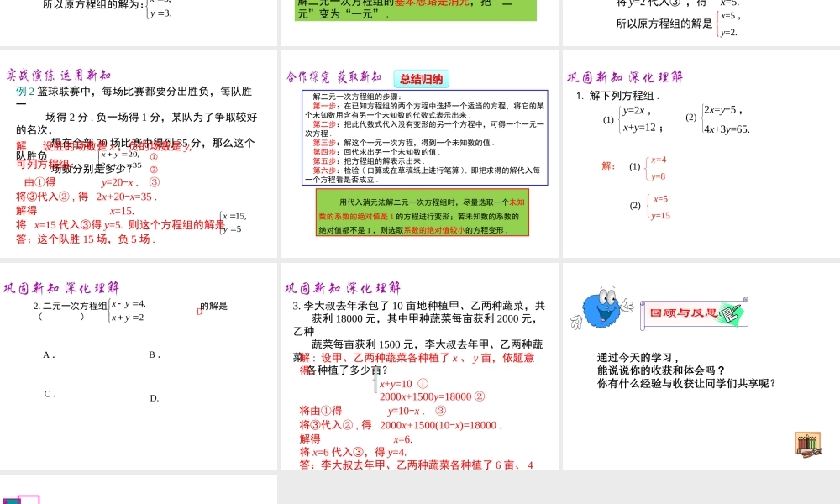Click 你有什么经验与收获让同学们共享呢？
840x504 pixels.
tap(687, 383)
